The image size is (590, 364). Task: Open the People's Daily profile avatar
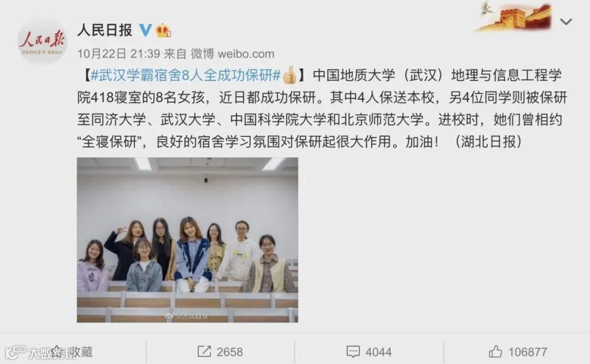[x=42, y=40]
